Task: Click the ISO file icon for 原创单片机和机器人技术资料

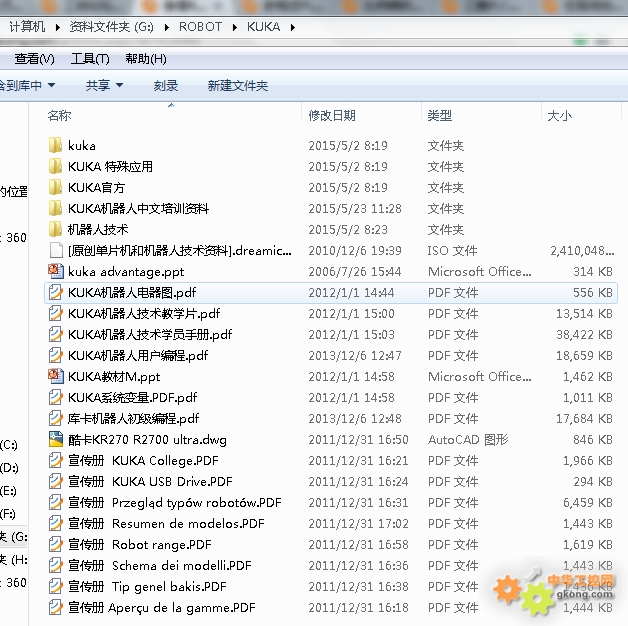Action: coord(56,250)
